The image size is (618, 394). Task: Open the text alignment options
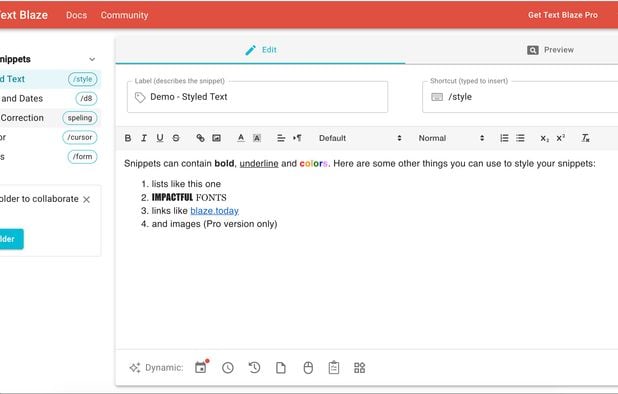pyautogui.click(x=281, y=138)
